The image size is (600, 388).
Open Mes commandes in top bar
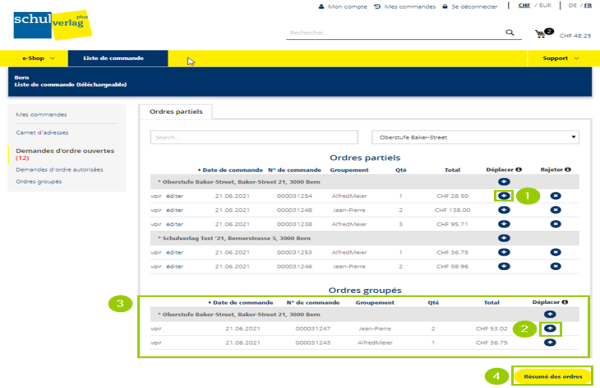point(405,7)
